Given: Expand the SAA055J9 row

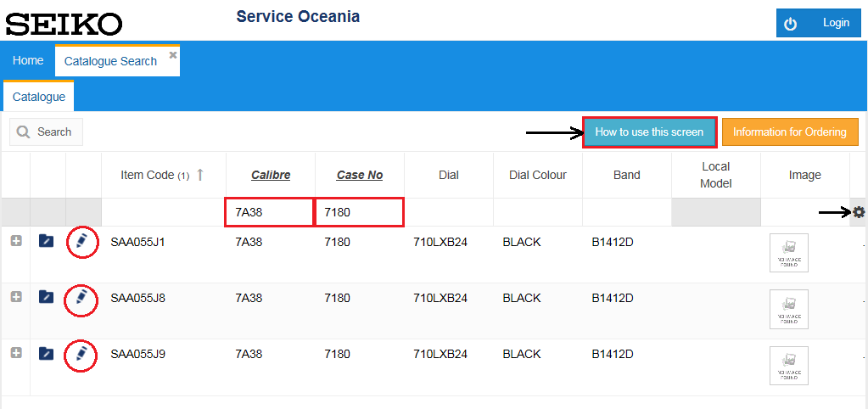Looking at the screenshot, I should [16, 353].
